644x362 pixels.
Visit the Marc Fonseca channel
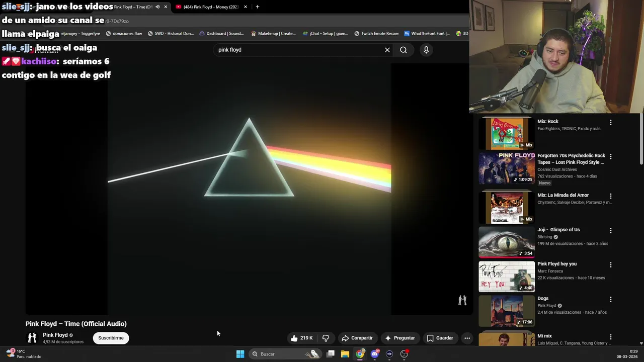point(550,271)
